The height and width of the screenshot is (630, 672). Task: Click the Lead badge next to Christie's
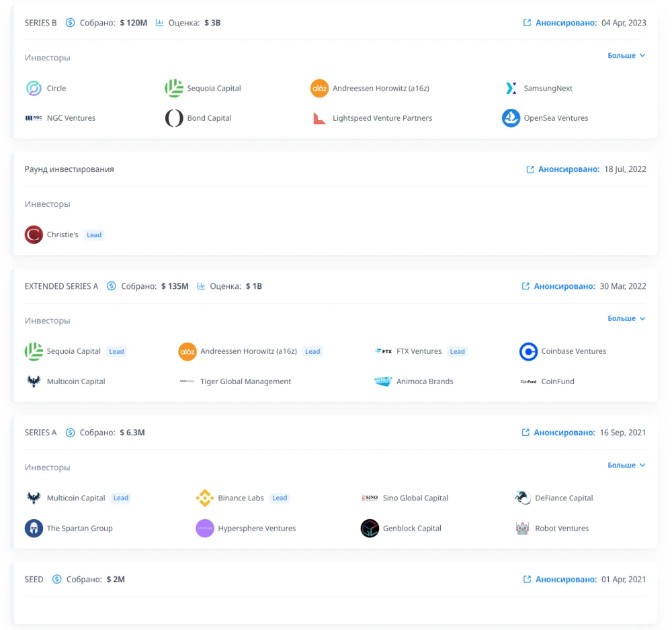pos(94,234)
